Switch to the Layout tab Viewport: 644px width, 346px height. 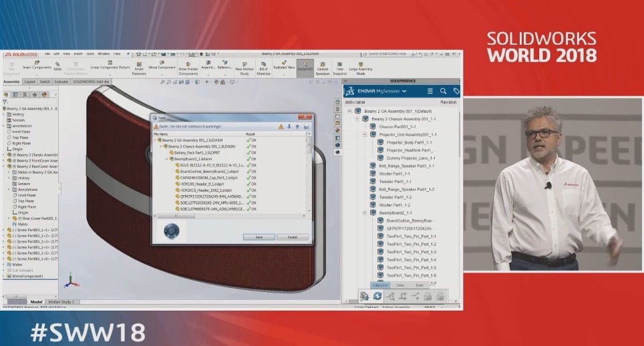[29, 82]
